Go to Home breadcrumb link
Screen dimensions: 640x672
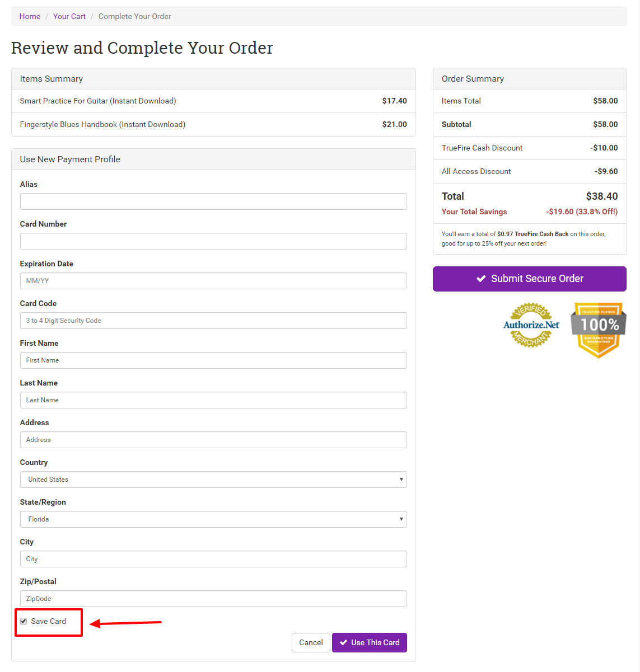click(x=30, y=16)
